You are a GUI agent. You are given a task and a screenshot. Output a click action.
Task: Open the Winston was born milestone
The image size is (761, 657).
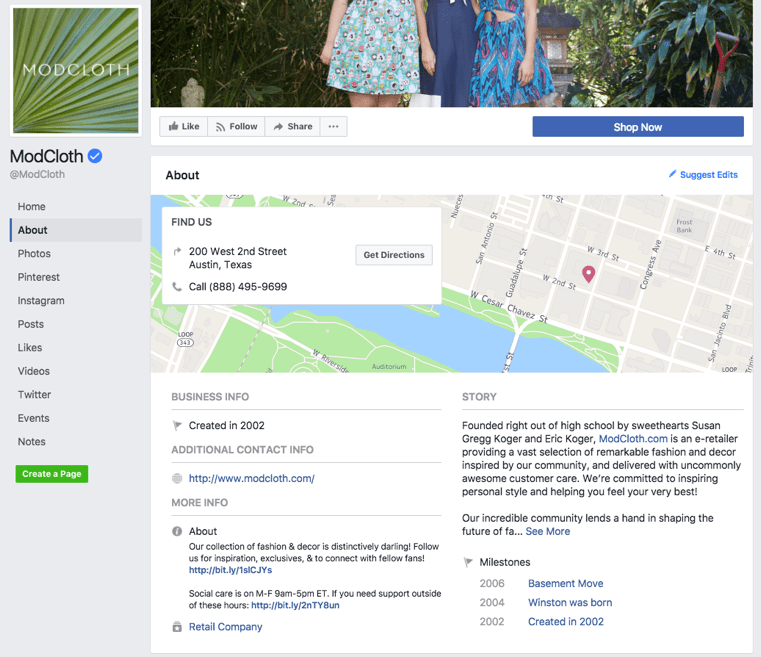coord(570,603)
